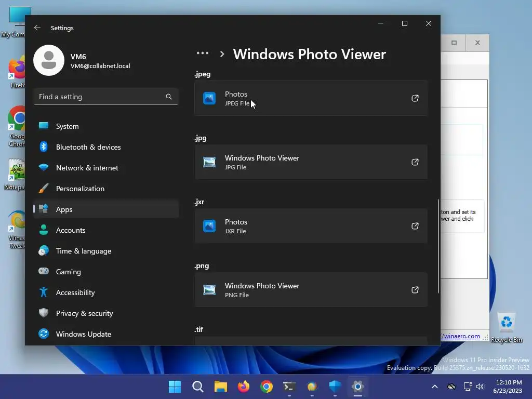This screenshot has height=399, width=532.
Task: Click the Windows Photo Viewer icon for .png
Action: pos(209,290)
